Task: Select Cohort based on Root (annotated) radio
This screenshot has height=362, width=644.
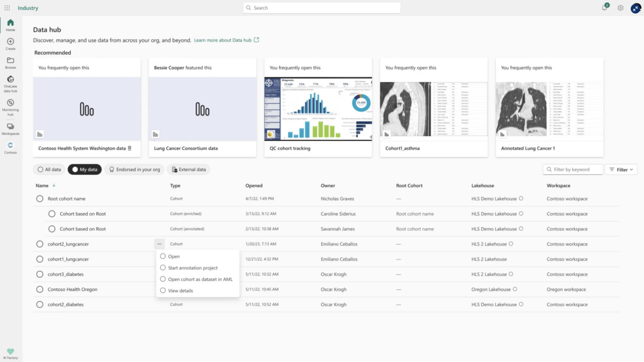Action: pos(52,229)
